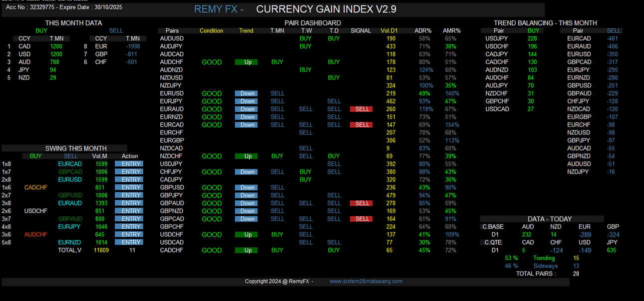Click AUD today value 232
This screenshot has width=644, height=301.
[x=527, y=234]
